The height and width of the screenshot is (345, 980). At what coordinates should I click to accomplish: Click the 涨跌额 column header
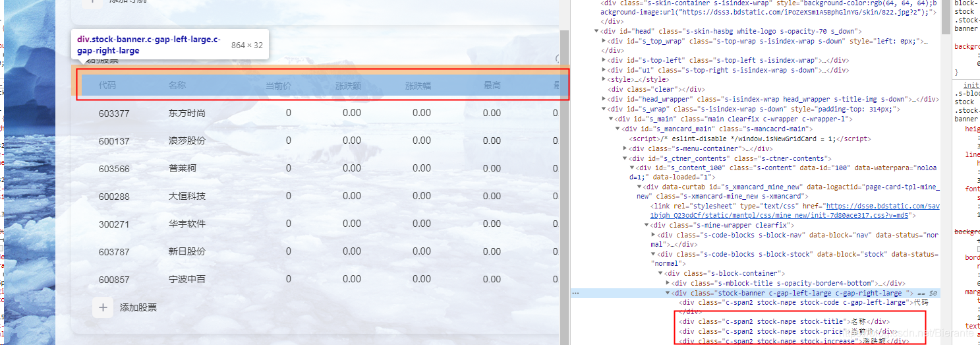(348, 85)
